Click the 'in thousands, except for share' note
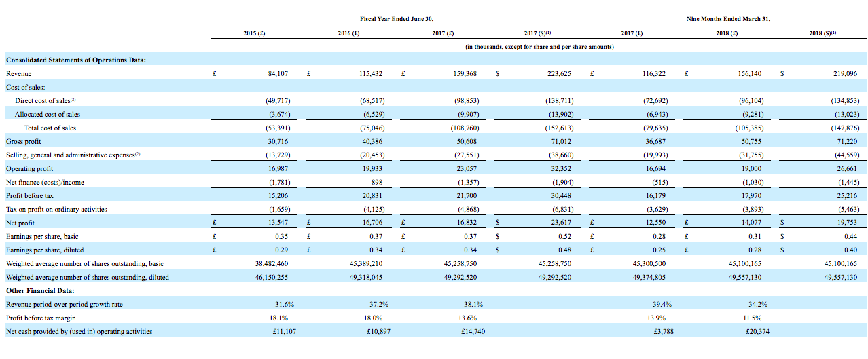868x359 pixels. (539, 47)
